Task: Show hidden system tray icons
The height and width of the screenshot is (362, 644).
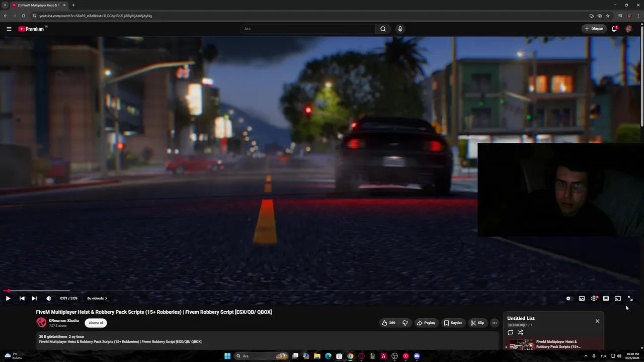Action: [586, 356]
